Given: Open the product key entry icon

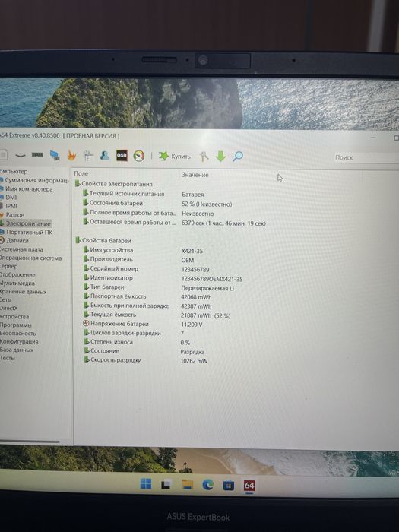Looking at the screenshot, I should 204,157.
